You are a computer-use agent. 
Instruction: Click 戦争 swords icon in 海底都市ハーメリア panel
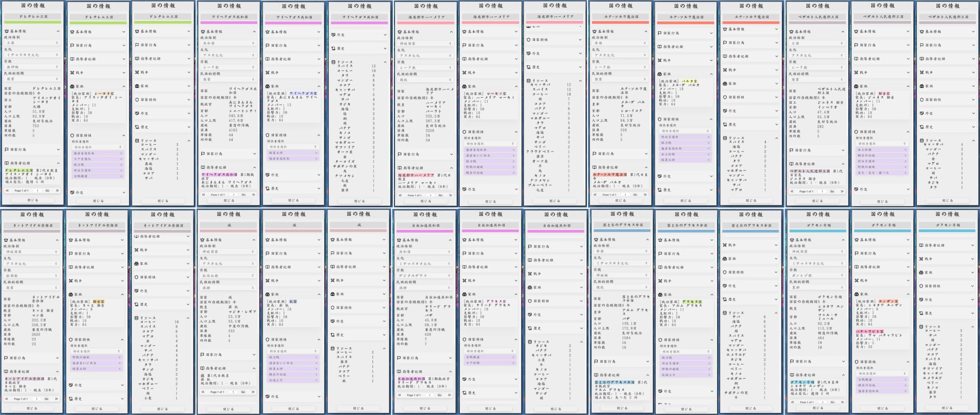point(464,73)
